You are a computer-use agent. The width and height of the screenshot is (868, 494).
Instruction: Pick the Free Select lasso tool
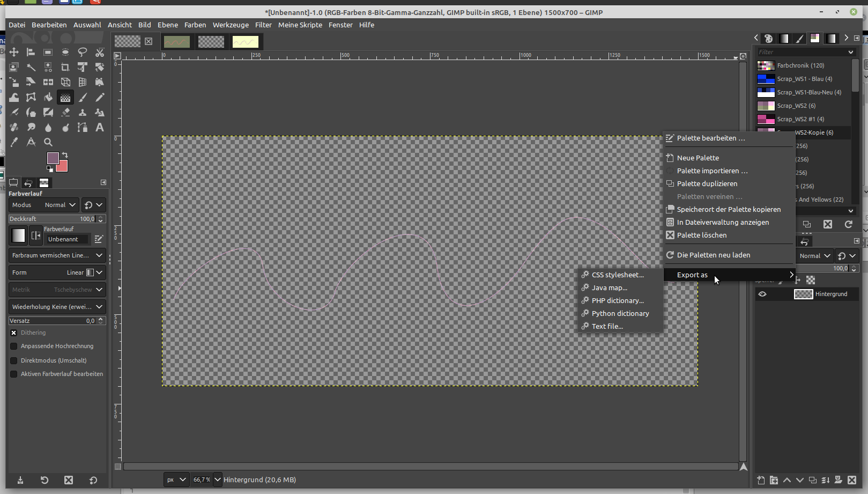coord(83,52)
